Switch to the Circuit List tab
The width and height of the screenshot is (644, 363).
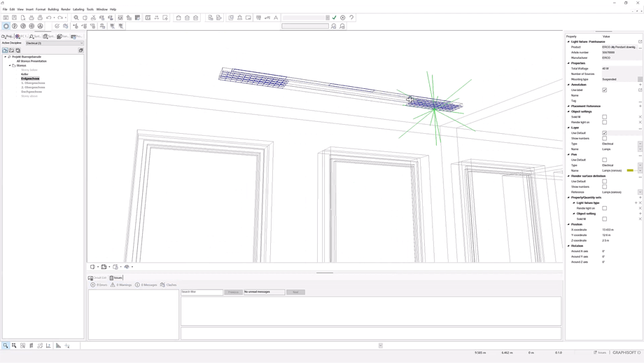click(97, 278)
